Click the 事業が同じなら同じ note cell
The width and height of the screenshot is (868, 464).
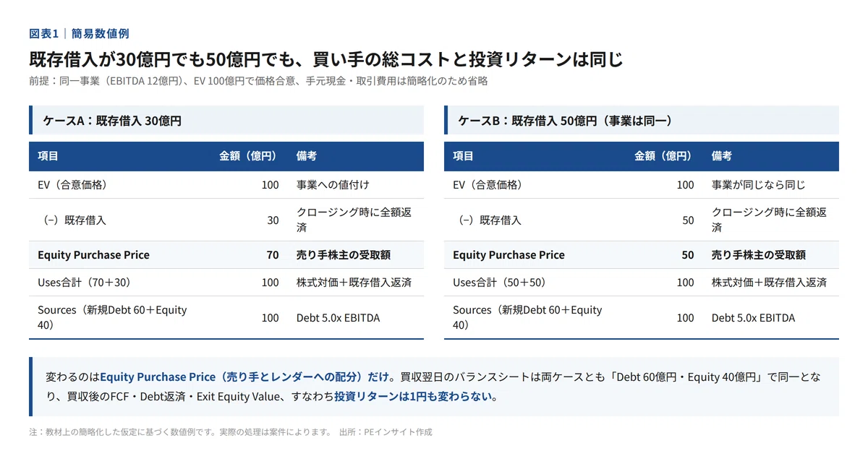click(x=758, y=185)
